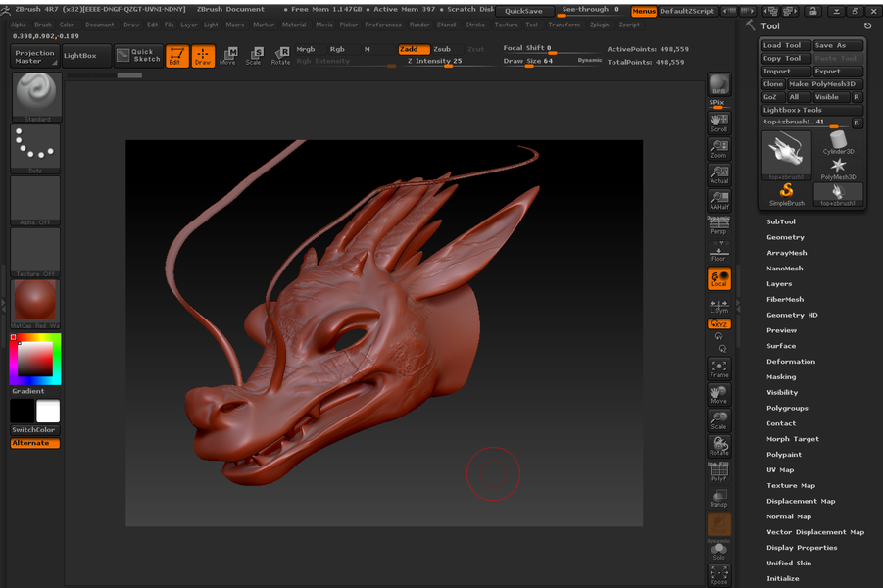
Task: Disable Local transformations toggle
Action: 719,279
